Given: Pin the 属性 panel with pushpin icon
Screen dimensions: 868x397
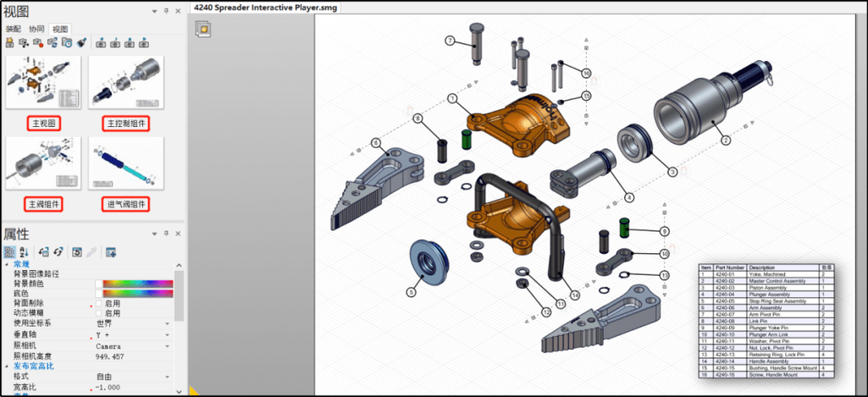Looking at the screenshot, I should tap(165, 234).
